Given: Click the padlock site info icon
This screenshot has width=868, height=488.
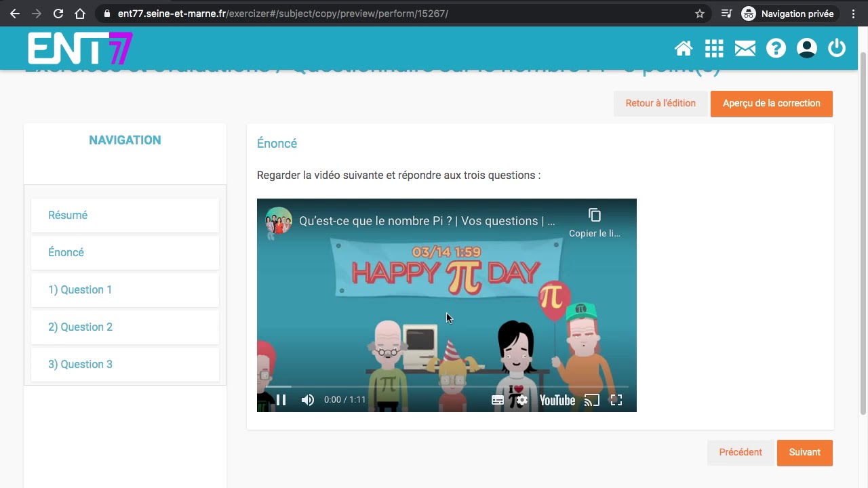Looking at the screenshot, I should point(107,14).
